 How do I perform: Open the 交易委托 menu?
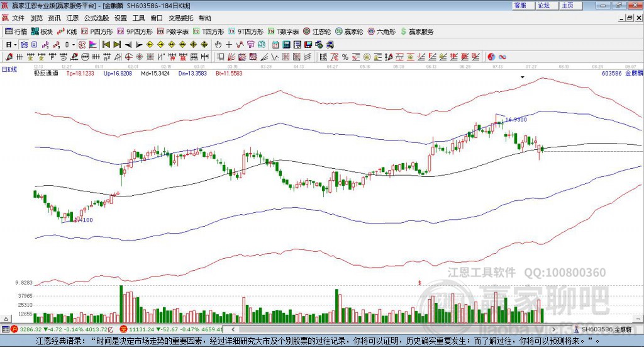point(180,18)
